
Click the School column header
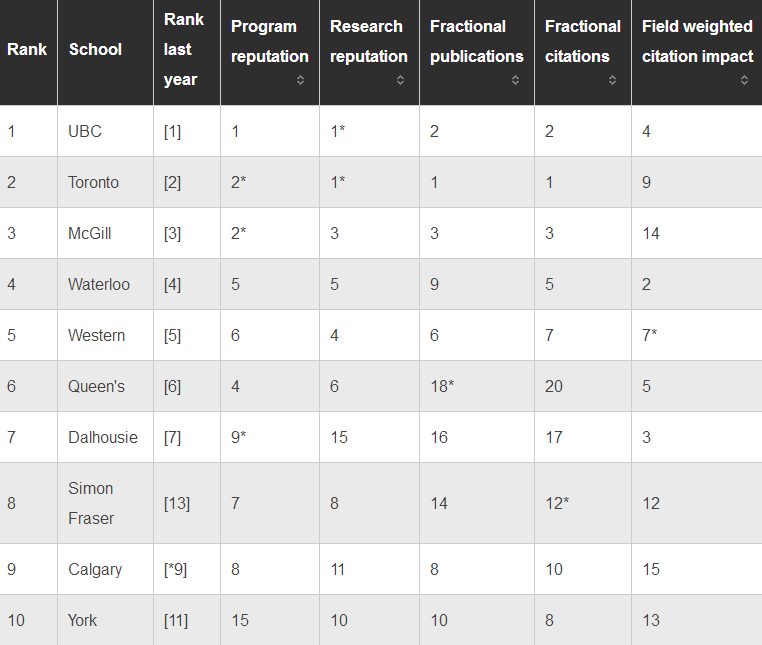[95, 50]
